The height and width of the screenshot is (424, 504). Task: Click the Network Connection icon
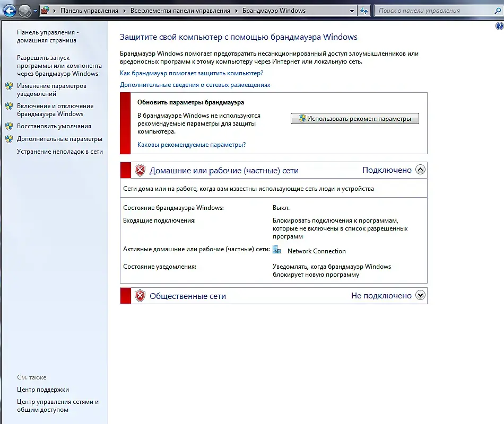point(277,249)
